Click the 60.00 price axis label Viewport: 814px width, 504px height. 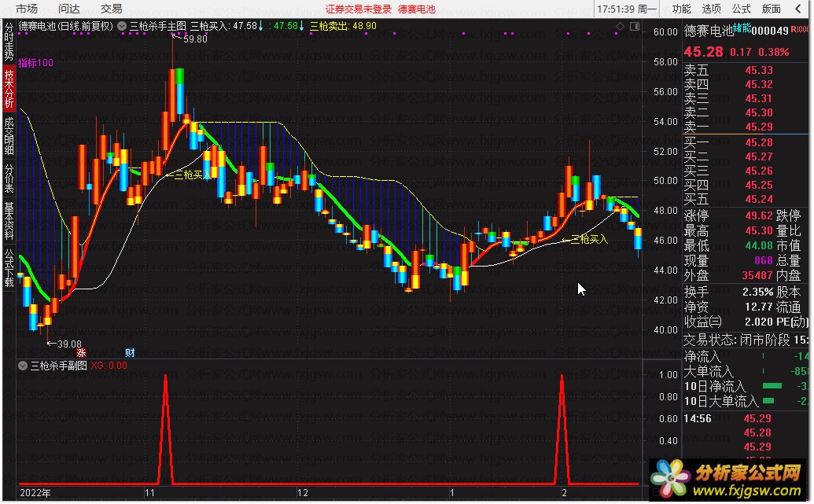click(665, 32)
